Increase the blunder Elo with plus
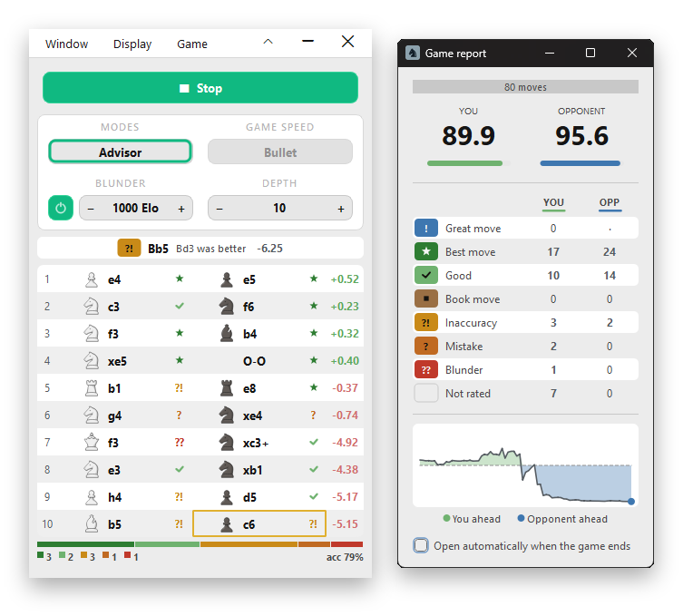The width and height of the screenshot is (683, 616). pyautogui.click(x=181, y=209)
